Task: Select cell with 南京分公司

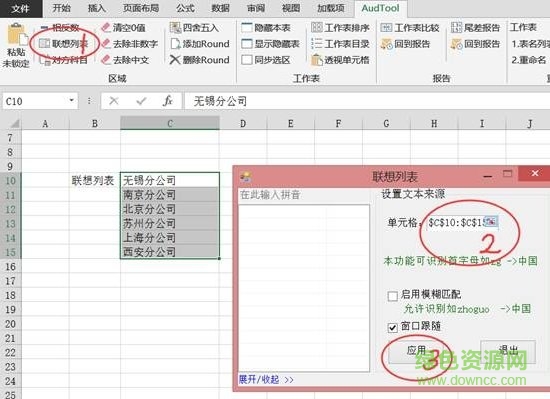Action: [170, 195]
